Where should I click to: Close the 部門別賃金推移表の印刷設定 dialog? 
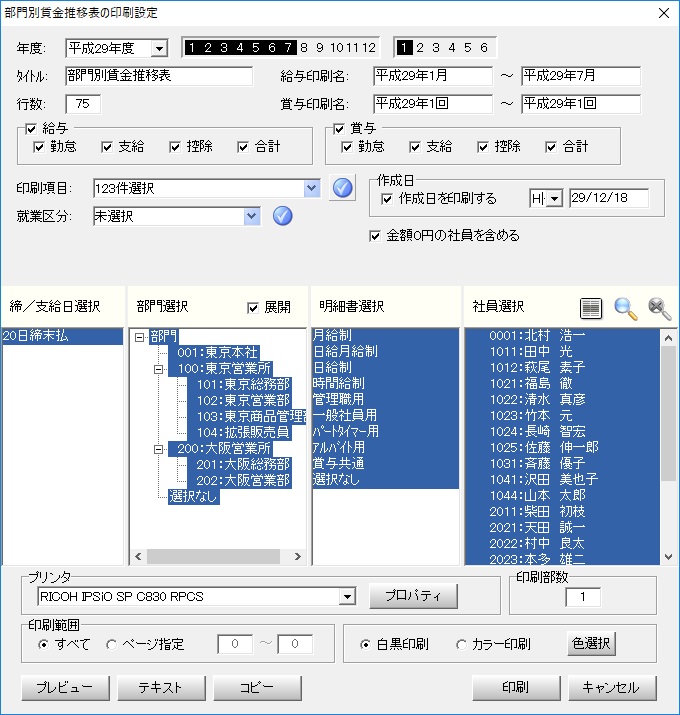[664, 13]
